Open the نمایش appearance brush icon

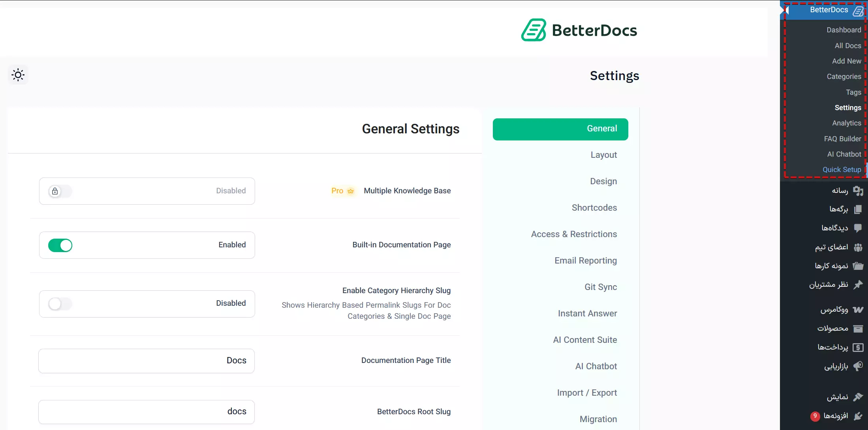pos(858,397)
